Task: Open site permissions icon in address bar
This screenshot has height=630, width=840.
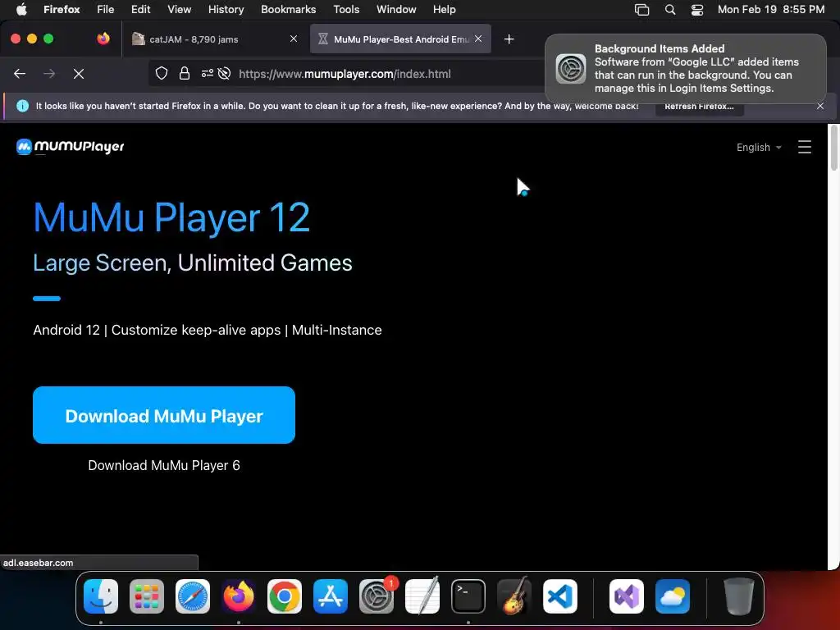Action: pos(208,73)
